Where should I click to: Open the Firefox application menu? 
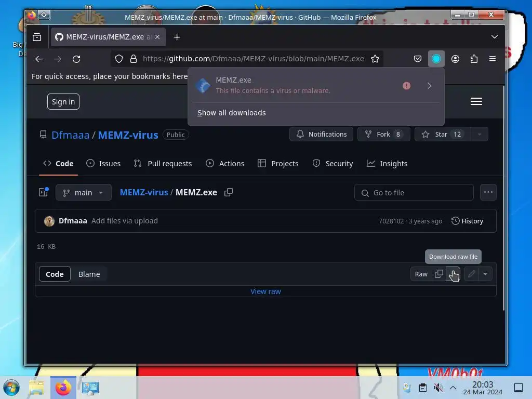click(x=493, y=59)
